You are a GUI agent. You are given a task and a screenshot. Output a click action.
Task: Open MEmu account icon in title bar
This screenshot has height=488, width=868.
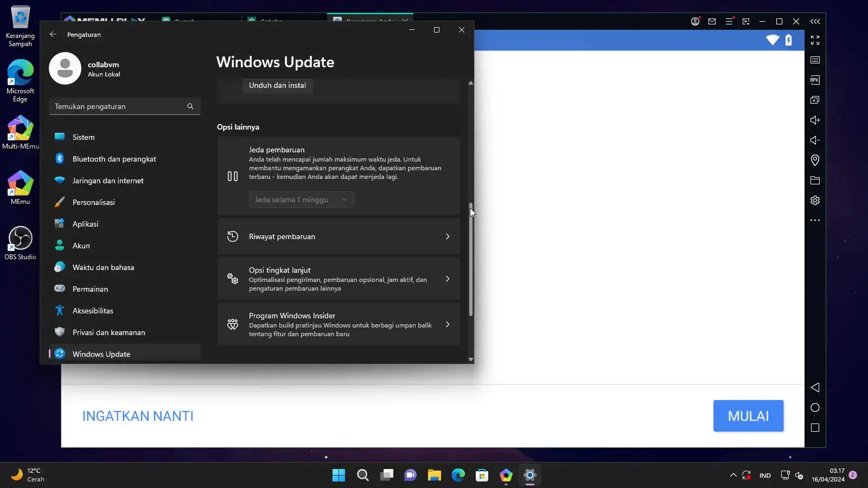[x=695, y=22]
